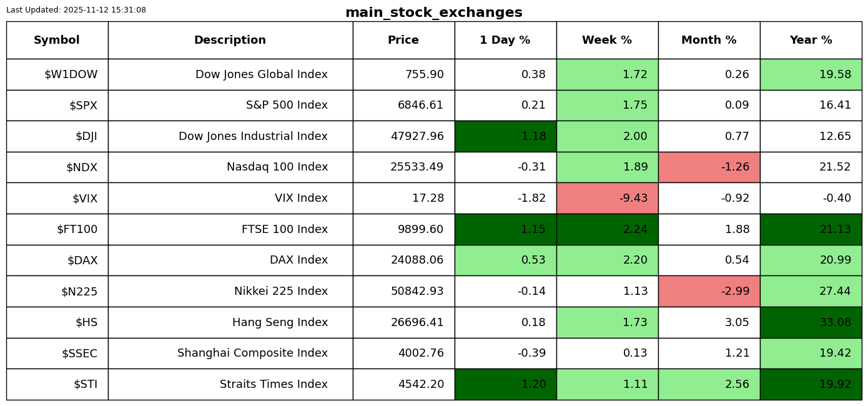Click the dark green 33.08 year cell
The image size is (868, 406).
point(811,322)
